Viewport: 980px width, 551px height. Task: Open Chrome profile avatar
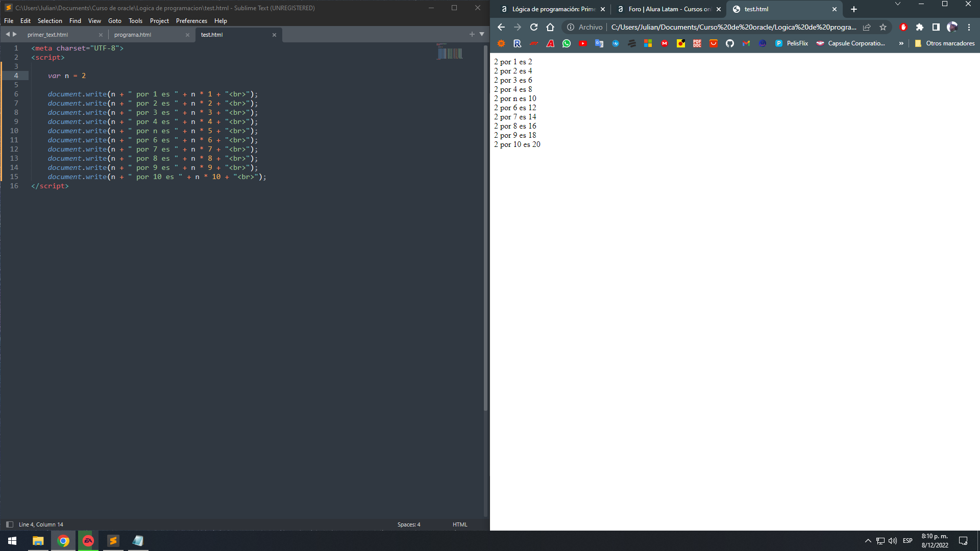tap(952, 27)
